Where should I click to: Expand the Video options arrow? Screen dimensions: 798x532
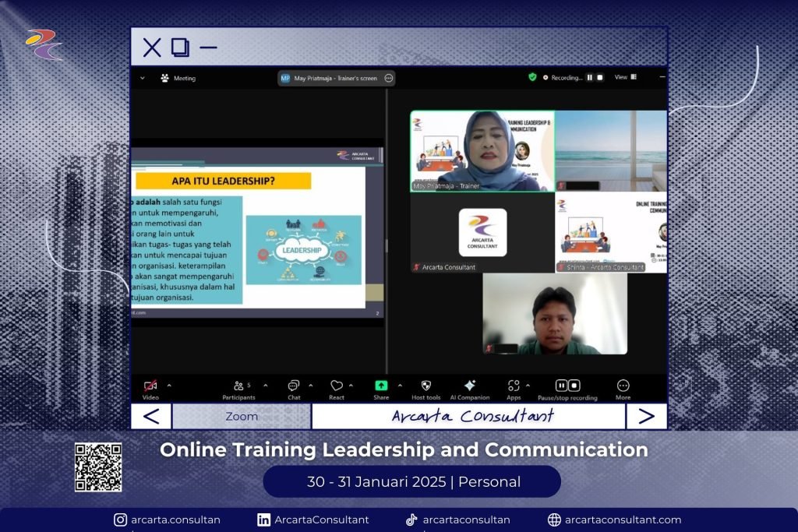click(x=169, y=385)
